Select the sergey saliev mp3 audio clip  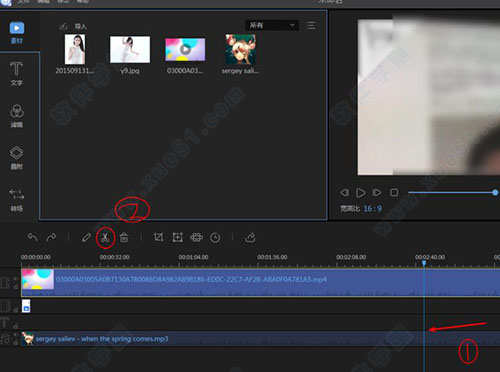pyautogui.click(x=260, y=339)
